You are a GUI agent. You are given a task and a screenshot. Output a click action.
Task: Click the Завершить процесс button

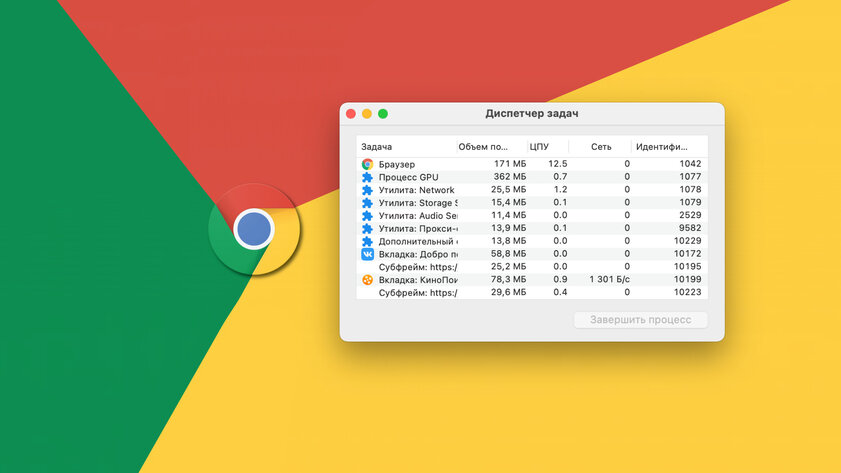coord(640,320)
